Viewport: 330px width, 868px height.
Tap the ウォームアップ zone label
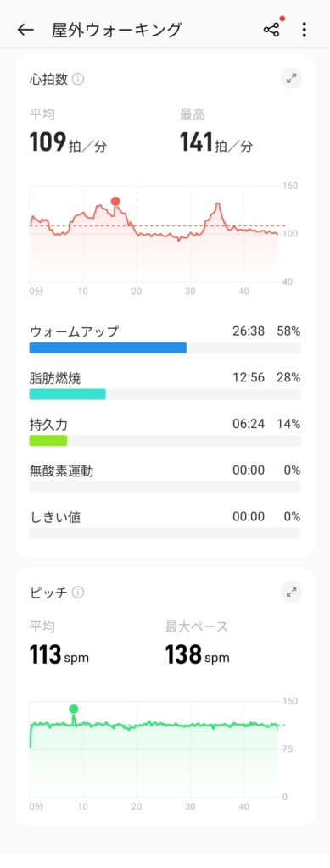click(74, 331)
